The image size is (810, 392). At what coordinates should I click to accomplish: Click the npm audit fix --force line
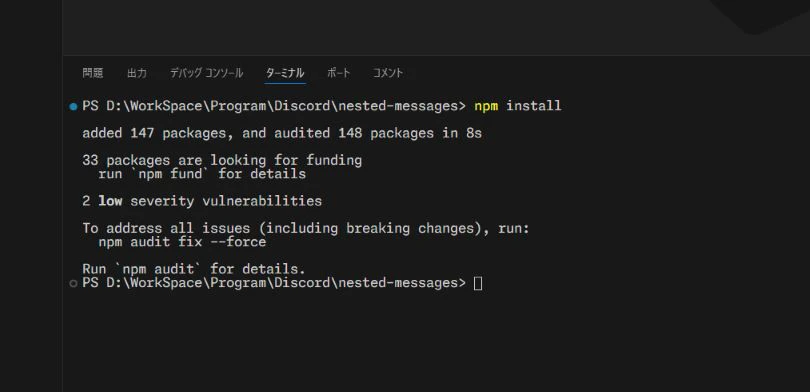click(x=182, y=242)
